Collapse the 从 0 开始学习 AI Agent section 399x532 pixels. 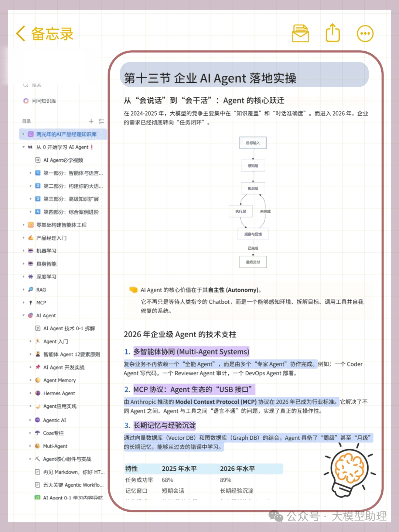24,147
